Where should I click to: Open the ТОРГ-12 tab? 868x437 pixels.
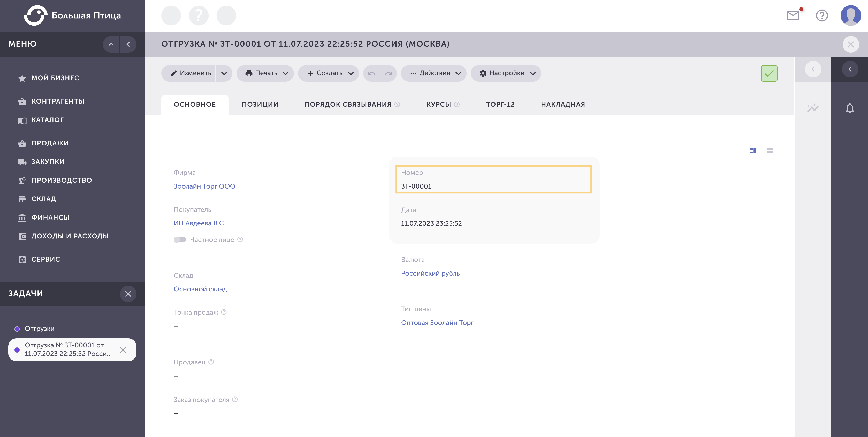[x=500, y=104]
